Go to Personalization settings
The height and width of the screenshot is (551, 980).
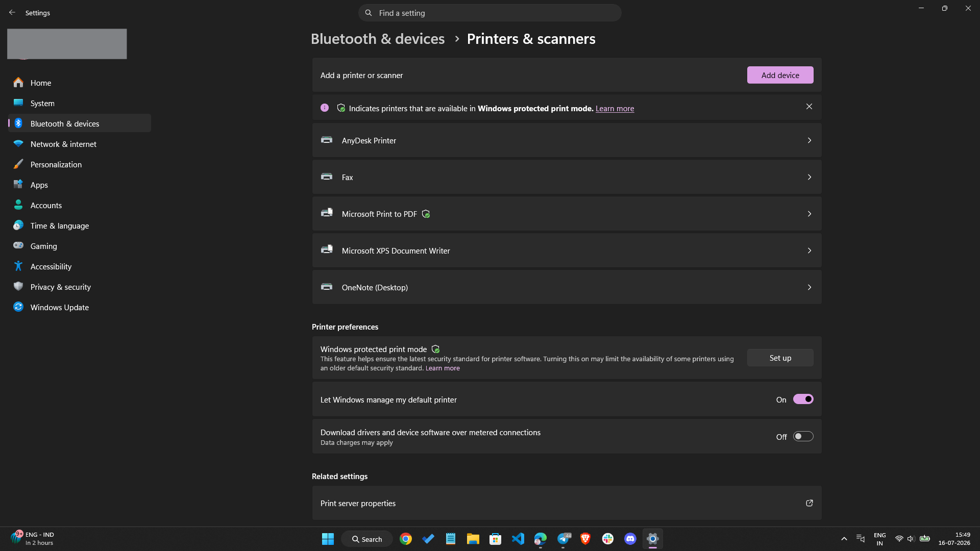[x=80, y=164]
